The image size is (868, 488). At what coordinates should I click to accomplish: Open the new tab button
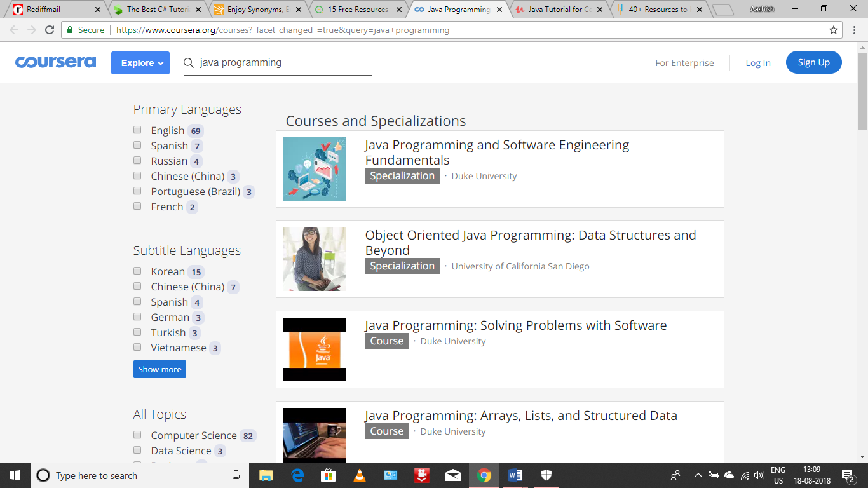pos(723,10)
